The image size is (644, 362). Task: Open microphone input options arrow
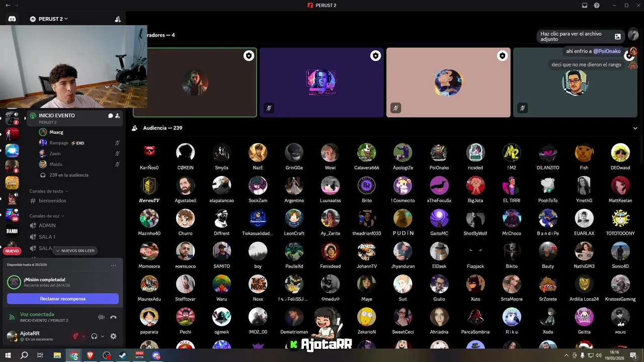click(84, 336)
